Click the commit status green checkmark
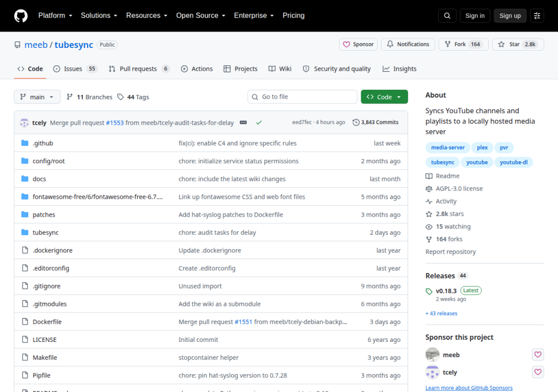This screenshot has width=558, height=392. [x=259, y=122]
